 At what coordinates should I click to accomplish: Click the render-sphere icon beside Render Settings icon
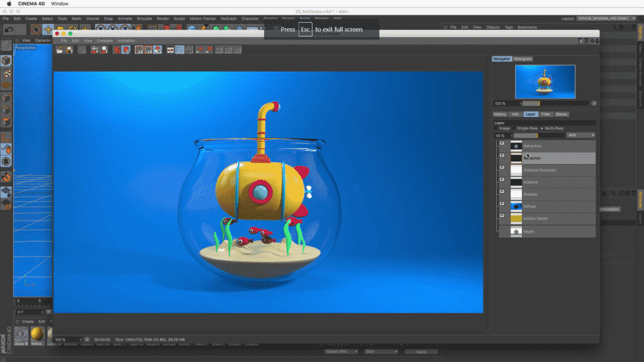coord(104,50)
